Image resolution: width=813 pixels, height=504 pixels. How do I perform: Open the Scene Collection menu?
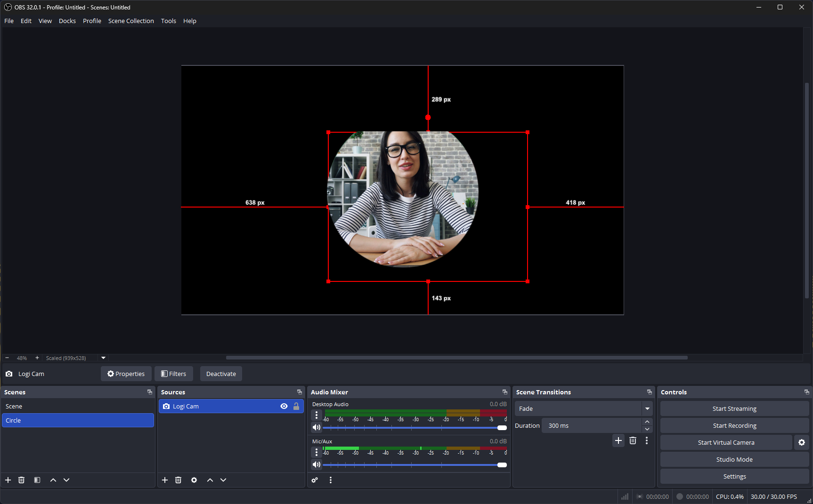coord(131,21)
